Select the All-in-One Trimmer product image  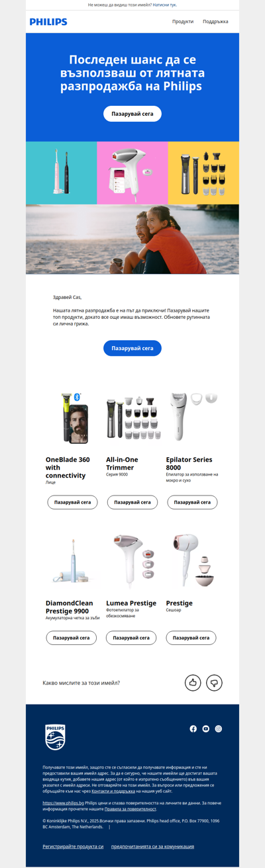[132, 418]
